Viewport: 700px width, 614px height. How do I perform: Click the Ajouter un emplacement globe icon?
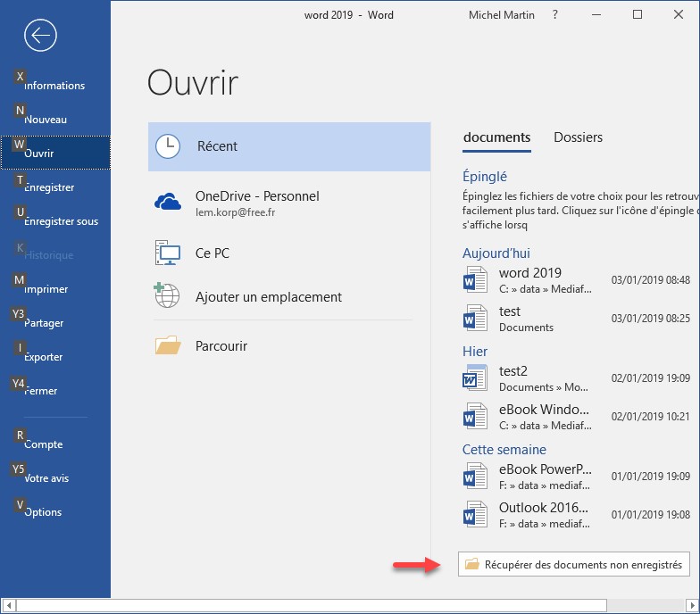click(168, 297)
